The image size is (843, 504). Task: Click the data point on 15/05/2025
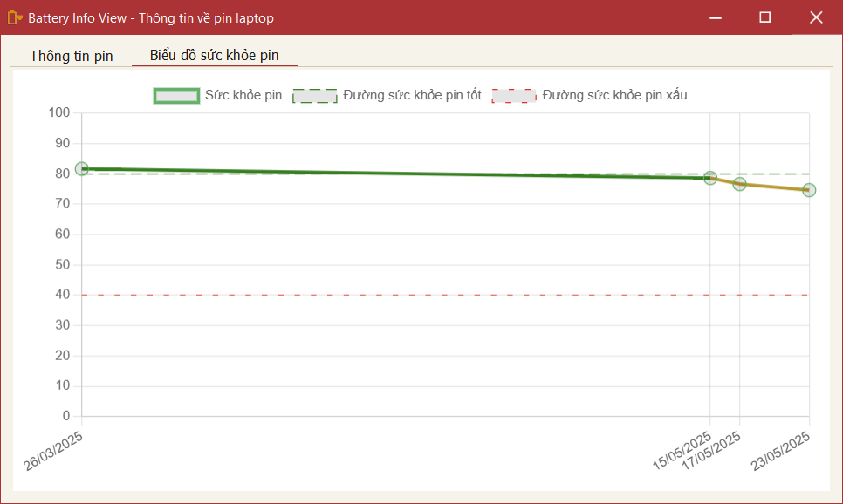pyautogui.click(x=710, y=178)
